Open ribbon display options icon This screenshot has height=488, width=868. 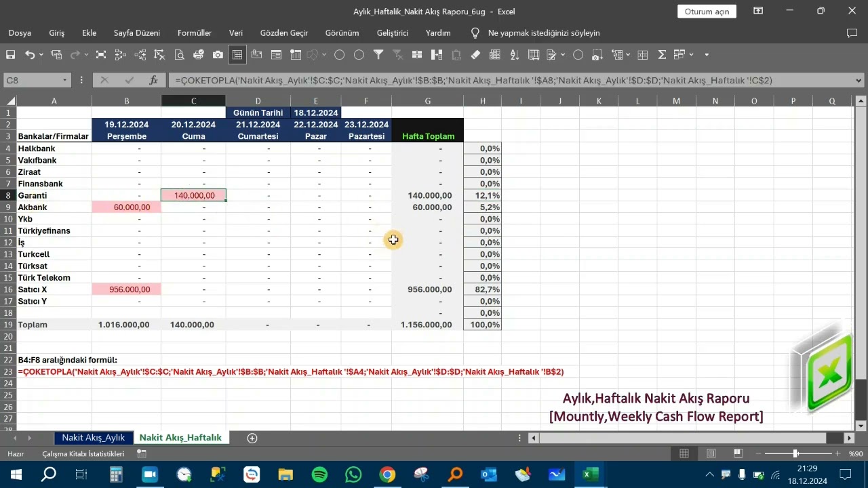pos(758,11)
